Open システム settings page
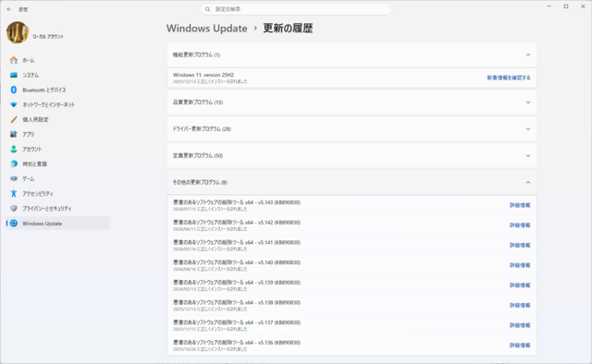Image resolution: width=592 pixels, height=364 pixels. click(x=57, y=75)
